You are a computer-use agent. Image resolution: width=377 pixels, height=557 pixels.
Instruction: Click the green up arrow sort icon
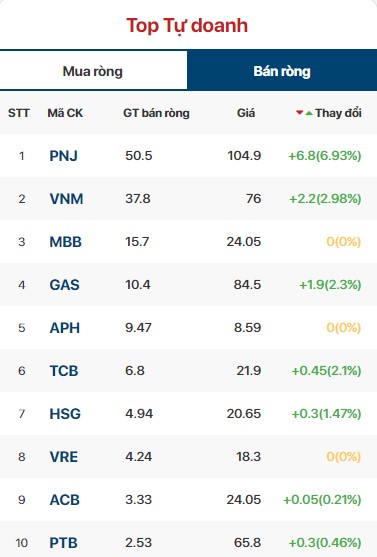click(x=309, y=113)
